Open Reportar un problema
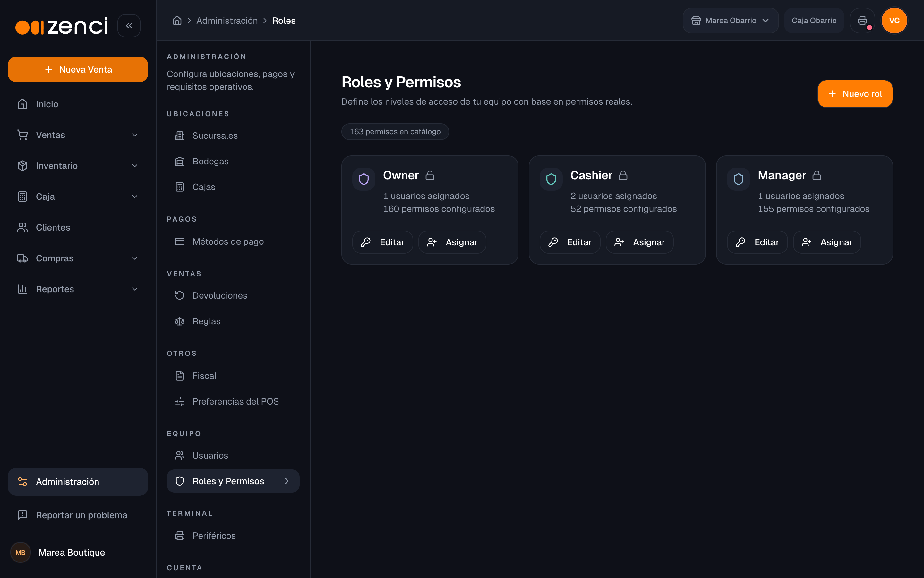This screenshot has width=924, height=578. pyautogui.click(x=78, y=515)
